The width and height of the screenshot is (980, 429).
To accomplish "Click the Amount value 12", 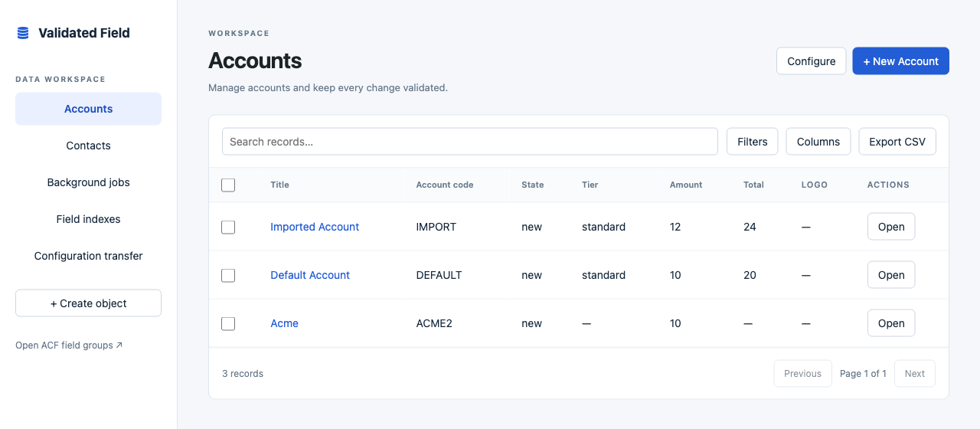I will pyautogui.click(x=675, y=227).
